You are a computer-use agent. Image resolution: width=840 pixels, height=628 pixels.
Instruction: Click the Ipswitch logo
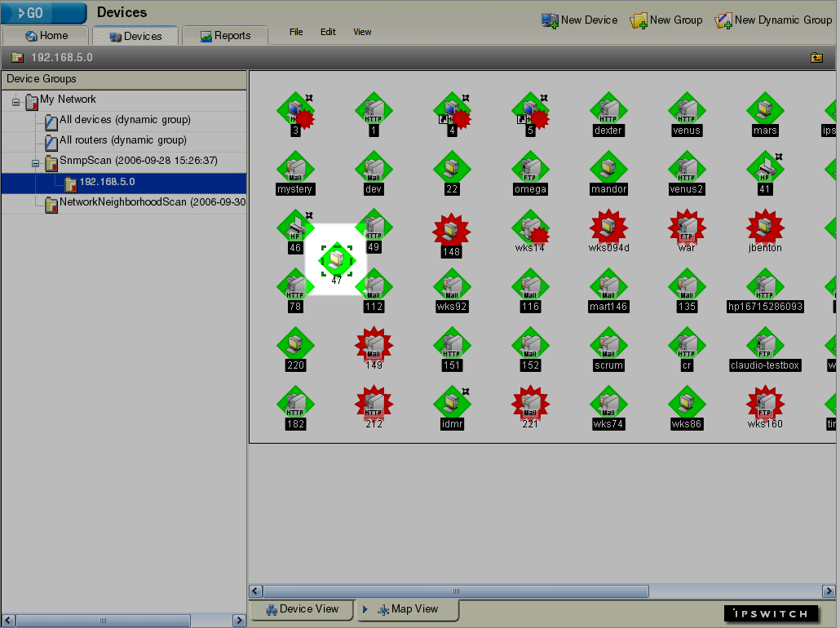click(771, 613)
